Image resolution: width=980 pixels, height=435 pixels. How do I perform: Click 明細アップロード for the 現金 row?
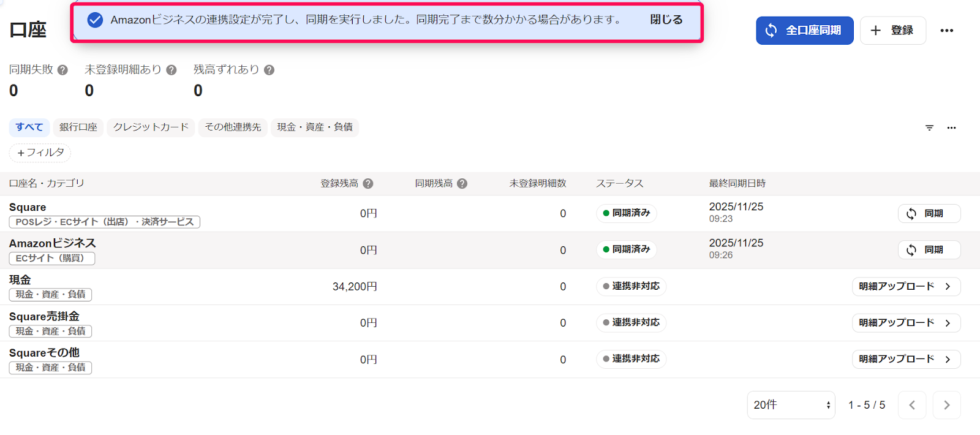pyautogui.click(x=906, y=286)
